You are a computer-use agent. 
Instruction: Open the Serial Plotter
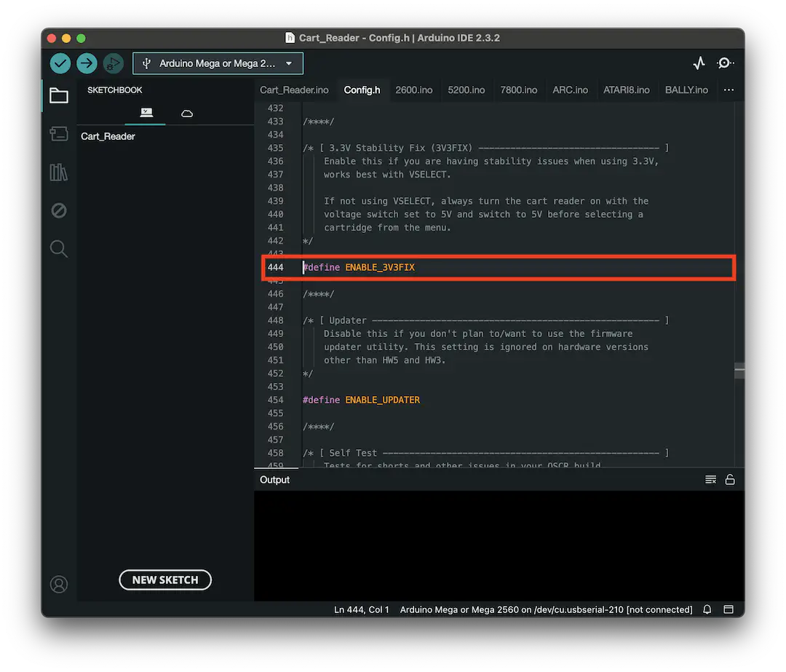click(699, 63)
